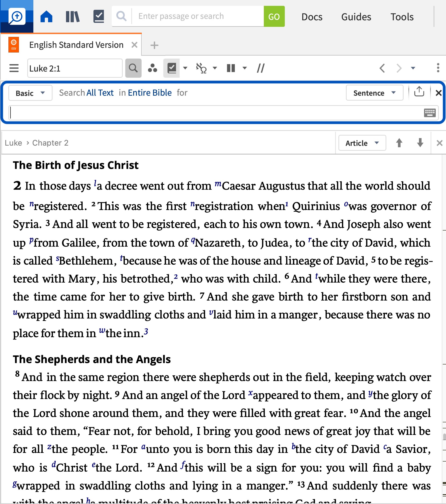Go forward with the right chevron

point(399,68)
